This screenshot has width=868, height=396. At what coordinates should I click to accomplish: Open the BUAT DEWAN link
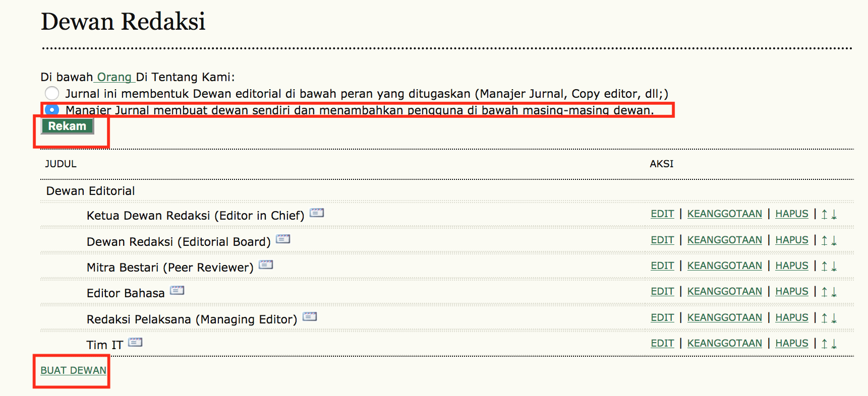(x=73, y=370)
